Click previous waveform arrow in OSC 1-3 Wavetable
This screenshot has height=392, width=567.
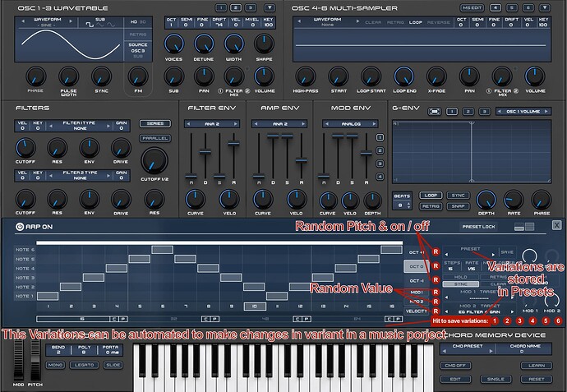coord(24,21)
